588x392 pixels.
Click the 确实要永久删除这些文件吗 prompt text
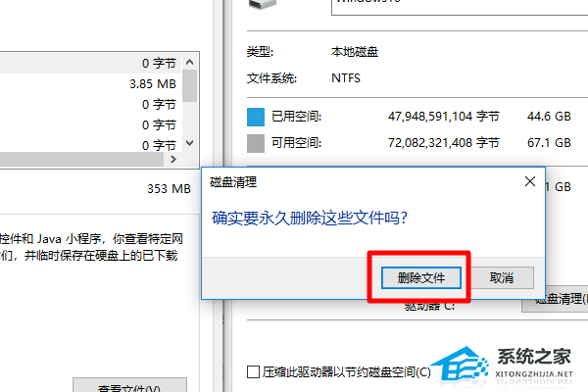(310, 218)
